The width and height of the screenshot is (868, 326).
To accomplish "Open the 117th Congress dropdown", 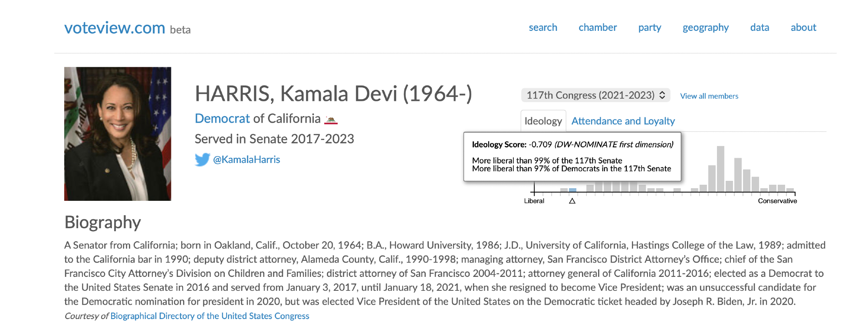I will point(595,95).
